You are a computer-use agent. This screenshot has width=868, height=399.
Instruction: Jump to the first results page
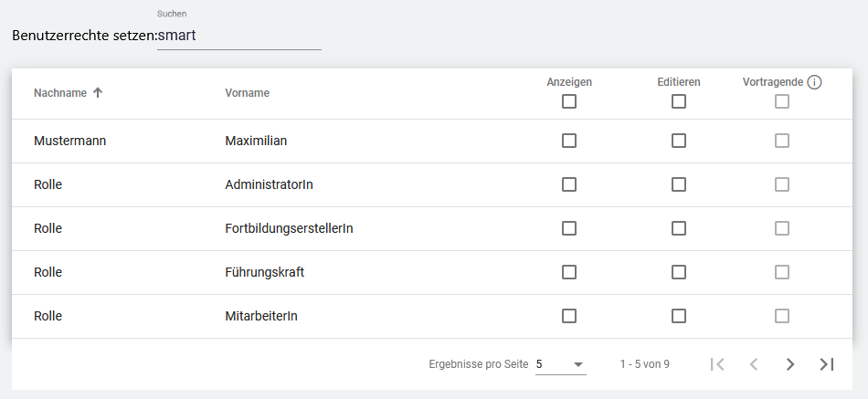[717, 364]
